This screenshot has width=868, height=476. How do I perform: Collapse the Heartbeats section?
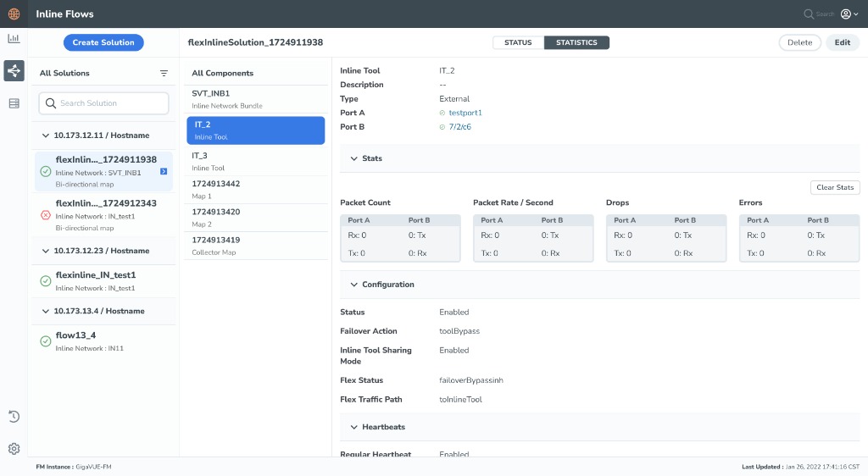click(x=353, y=428)
